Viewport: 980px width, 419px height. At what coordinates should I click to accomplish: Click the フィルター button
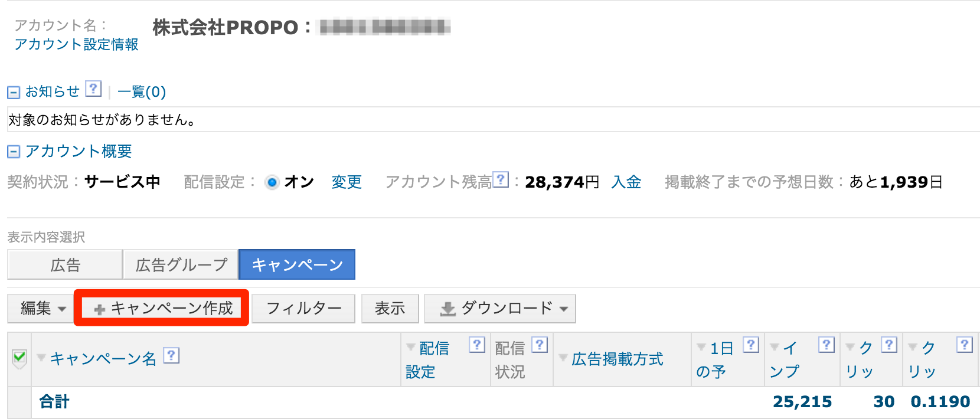pos(303,309)
